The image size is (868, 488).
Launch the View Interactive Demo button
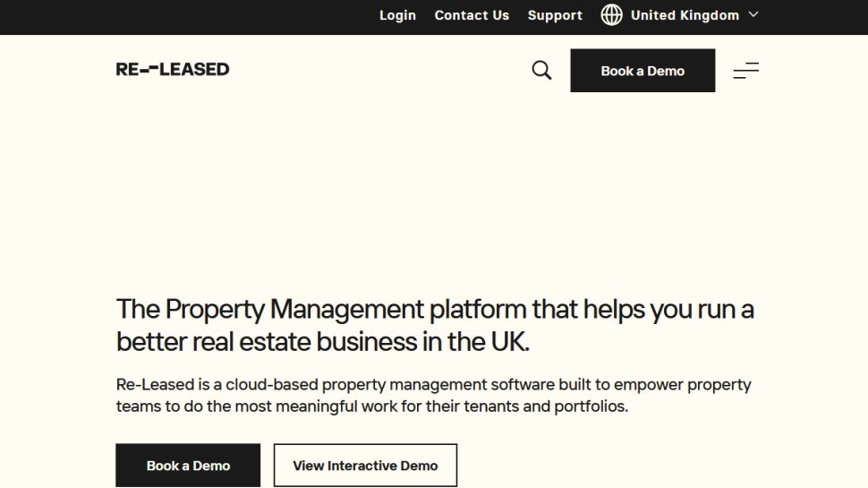[x=365, y=466]
